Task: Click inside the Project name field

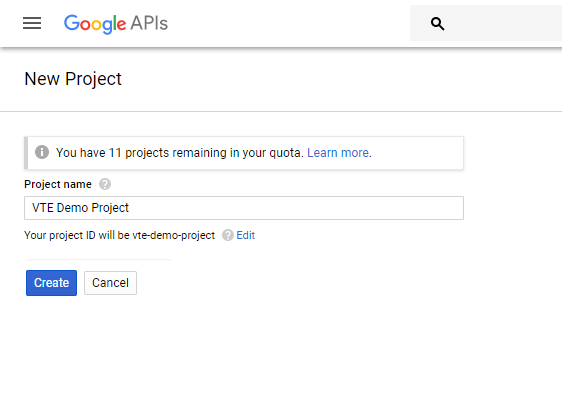Action: point(244,208)
